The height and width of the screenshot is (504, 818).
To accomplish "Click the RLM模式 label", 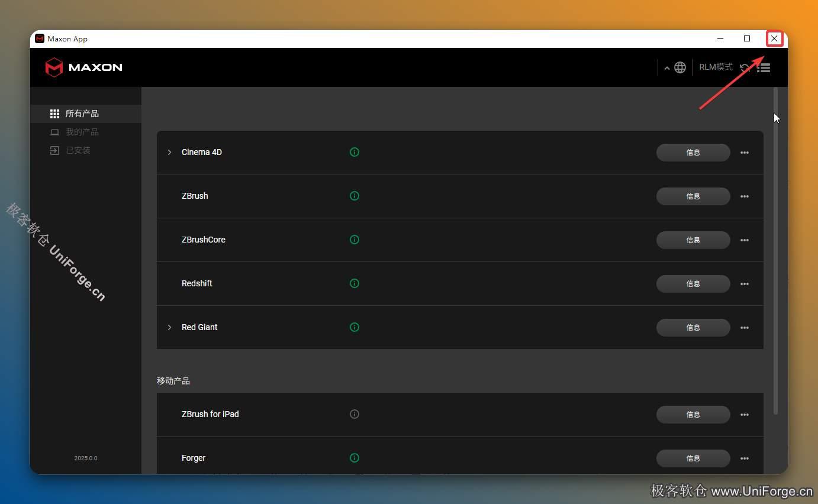I will [x=716, y=67].
